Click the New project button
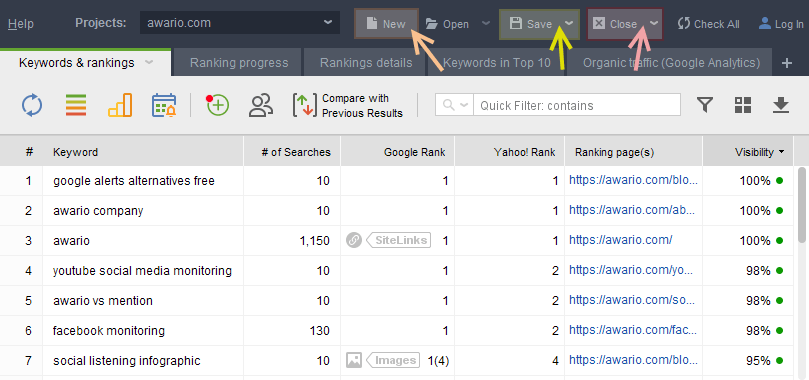Image resolution: width=809 pixels, height=380 pixels. click(x=386, y=24)
